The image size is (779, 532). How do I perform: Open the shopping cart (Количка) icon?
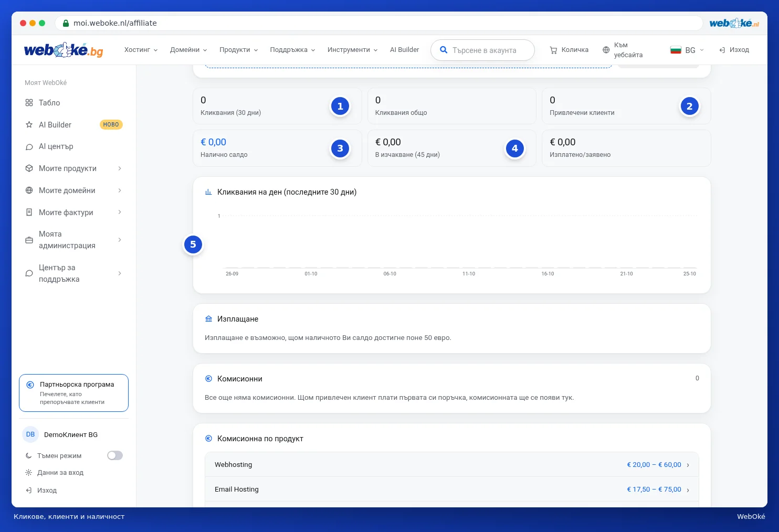pos(553,50)
